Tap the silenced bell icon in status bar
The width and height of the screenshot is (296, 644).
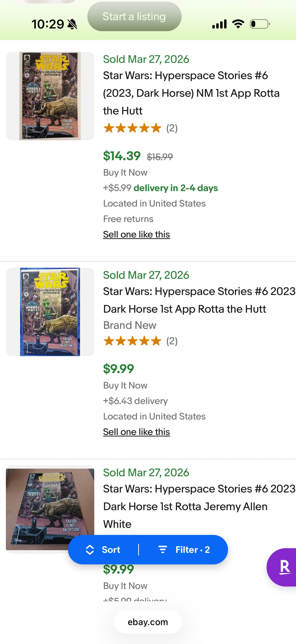pyautogui.click(x=72, y=24)
